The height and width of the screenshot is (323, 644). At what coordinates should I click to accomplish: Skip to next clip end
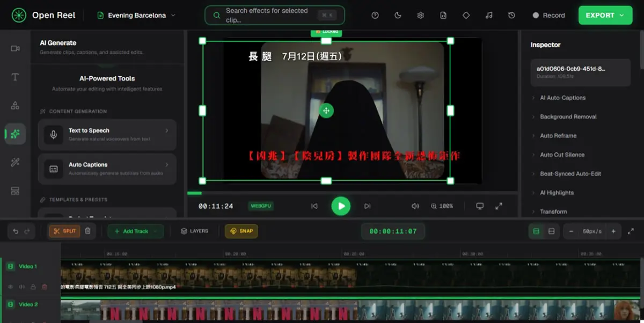367,206
